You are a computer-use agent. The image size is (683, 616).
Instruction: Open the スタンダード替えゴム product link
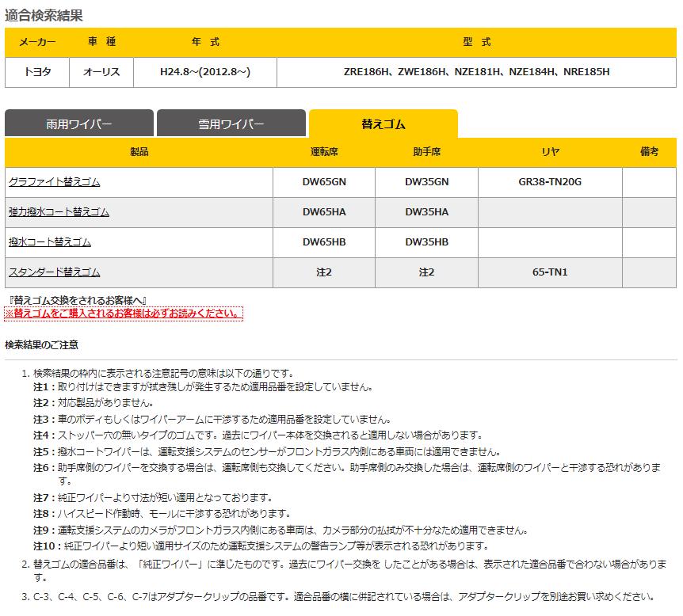(55, 272)
